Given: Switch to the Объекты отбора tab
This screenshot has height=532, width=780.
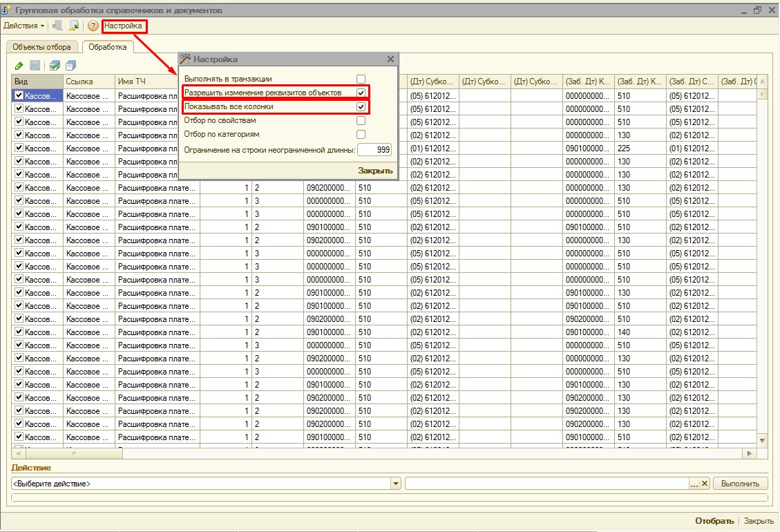Looking at the screenshot, I should (x=43, y=47).
